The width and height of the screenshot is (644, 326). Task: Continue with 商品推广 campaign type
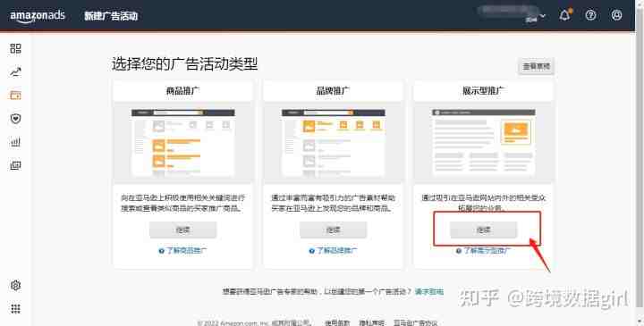point(182,230)
